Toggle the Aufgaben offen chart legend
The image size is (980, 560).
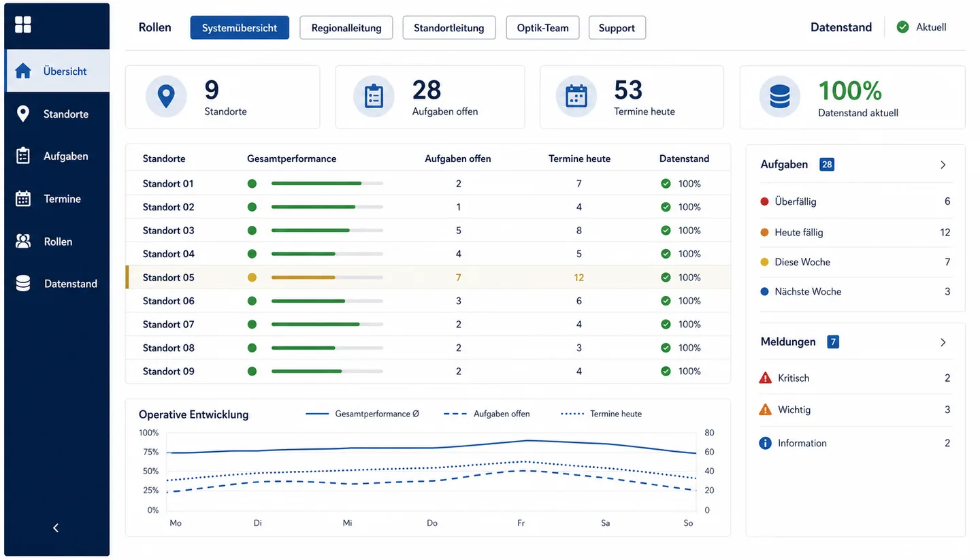487,414
